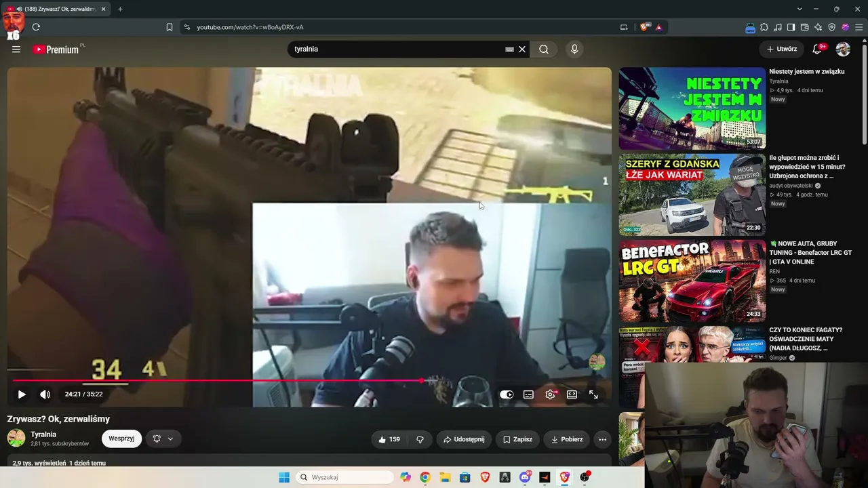Open File Explorer from the taskbar
This screenshot has height=488, width=868.
445,477
